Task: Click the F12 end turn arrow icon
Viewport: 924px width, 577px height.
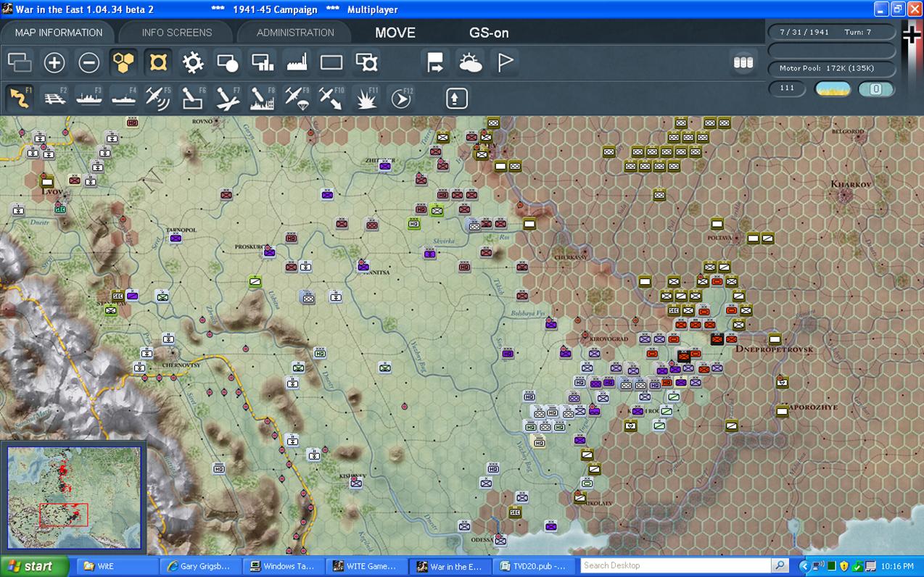Action: [401, 98]
